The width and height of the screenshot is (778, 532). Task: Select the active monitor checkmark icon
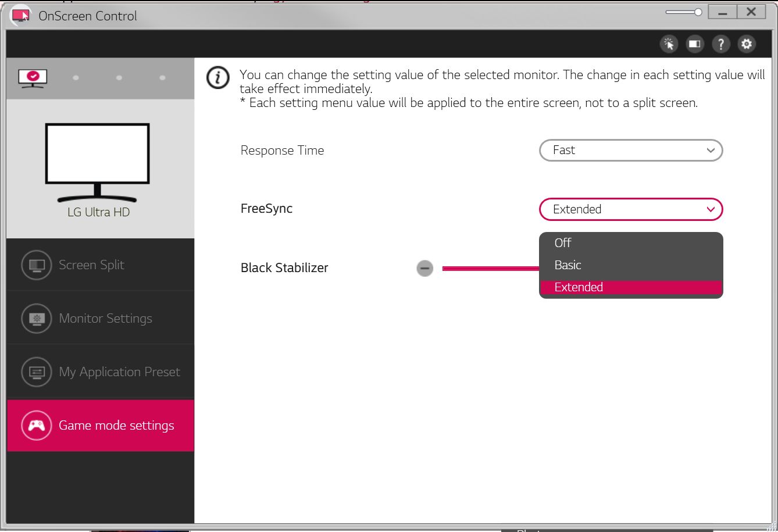[32, 77]
